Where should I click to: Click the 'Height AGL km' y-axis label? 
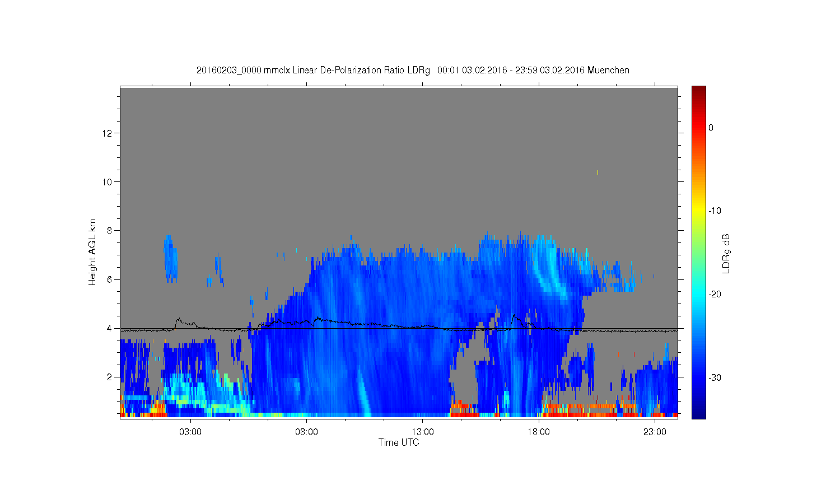tap(92, 252)
